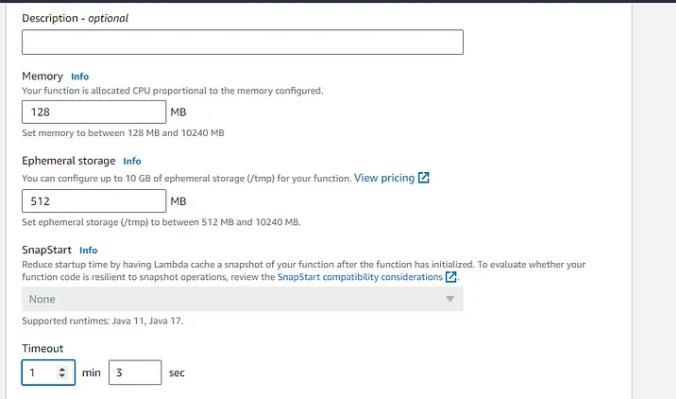Click the Ephemeral storage section label

[69, 161]
